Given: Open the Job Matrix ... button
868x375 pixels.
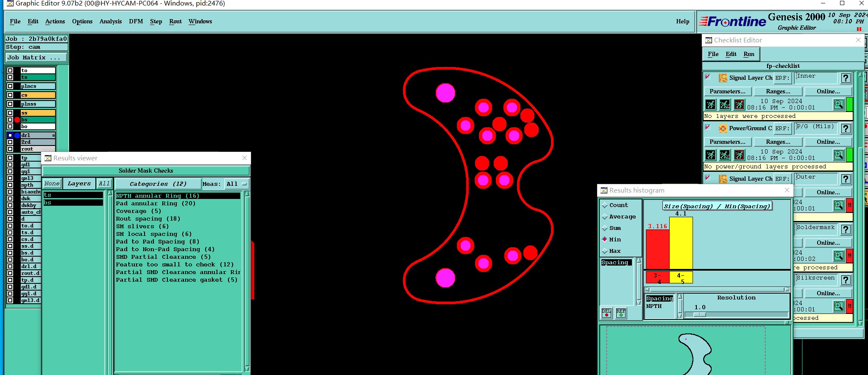Looking at the screenshot, I should click(x=36, y=58).
